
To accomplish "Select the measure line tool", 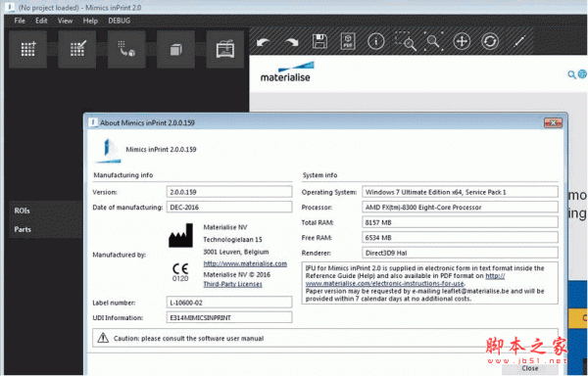I will [519, 41].
